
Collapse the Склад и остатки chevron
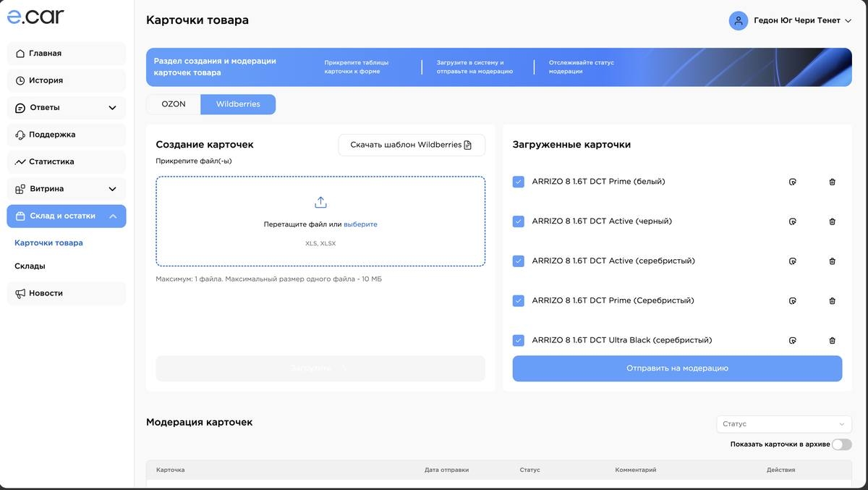pos(112,216)
